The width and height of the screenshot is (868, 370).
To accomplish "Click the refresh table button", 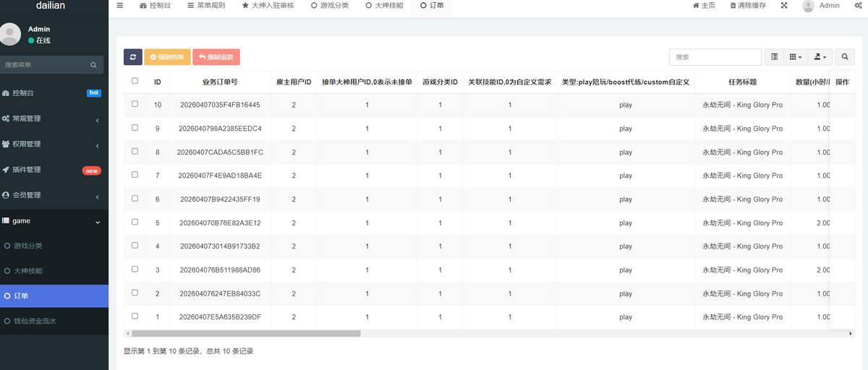I will (x=132, y=57).
